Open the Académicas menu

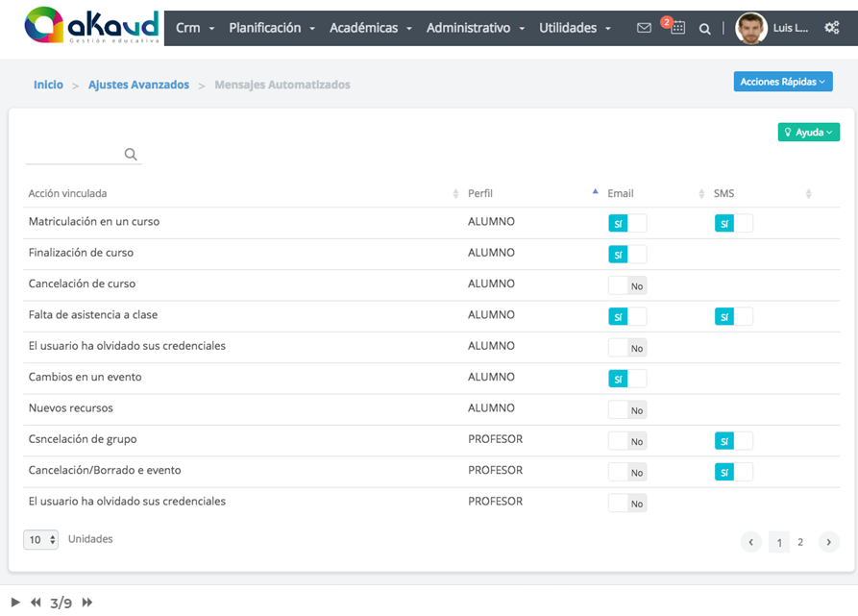(x=371, y=28)
